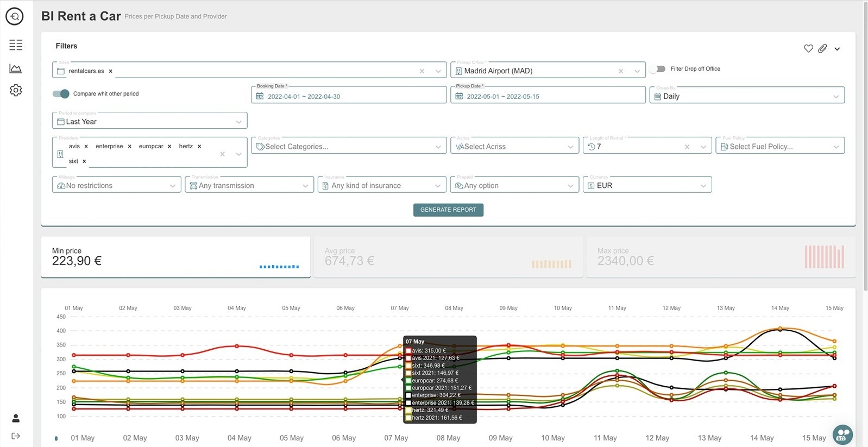The image size is (868, 447).
Task: Clear all selected providers
Action: click(x=222, y=154)
